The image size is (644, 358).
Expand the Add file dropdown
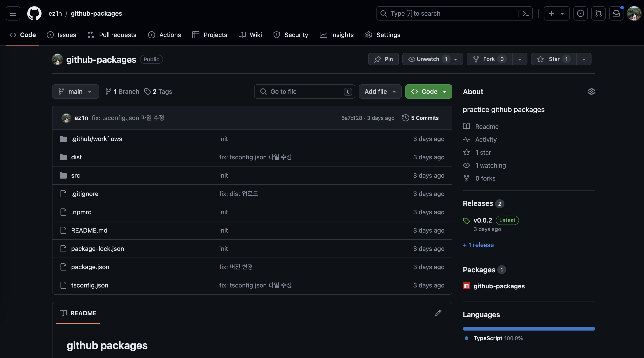pos(380,92)
